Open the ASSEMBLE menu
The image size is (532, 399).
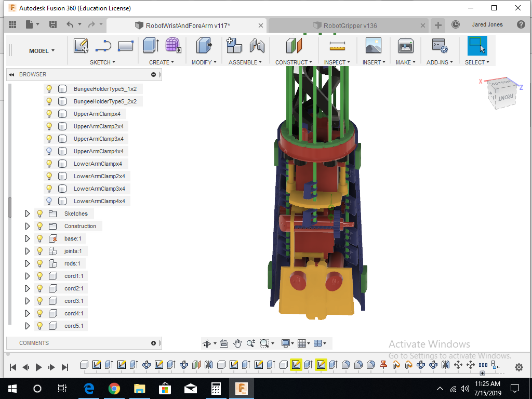245,62
